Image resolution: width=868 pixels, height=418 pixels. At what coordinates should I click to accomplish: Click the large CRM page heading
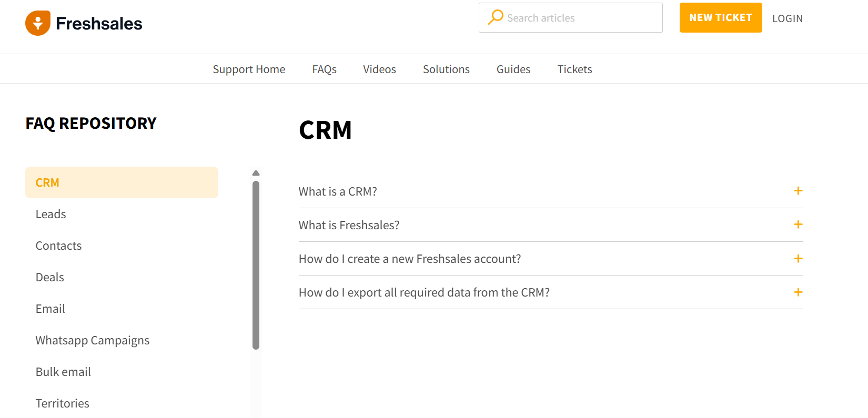325,130
